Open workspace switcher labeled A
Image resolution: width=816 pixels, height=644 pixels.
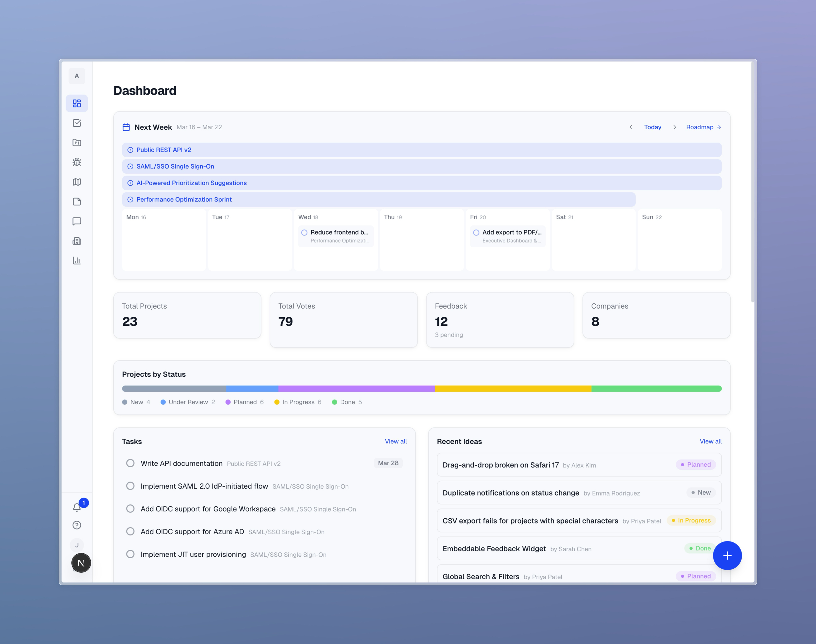(76, 76)
